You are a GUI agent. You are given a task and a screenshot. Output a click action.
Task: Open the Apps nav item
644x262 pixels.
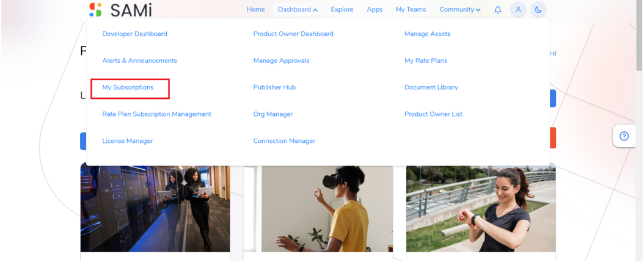click(x=375, y=9)
